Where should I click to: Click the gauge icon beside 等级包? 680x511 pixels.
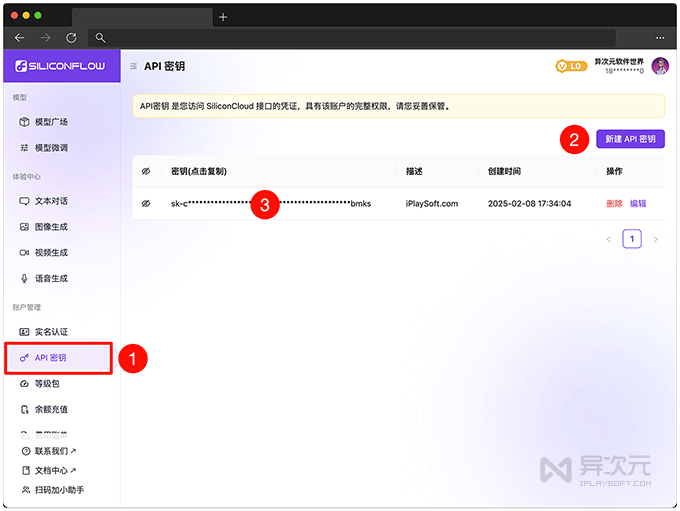pos(24,384)
